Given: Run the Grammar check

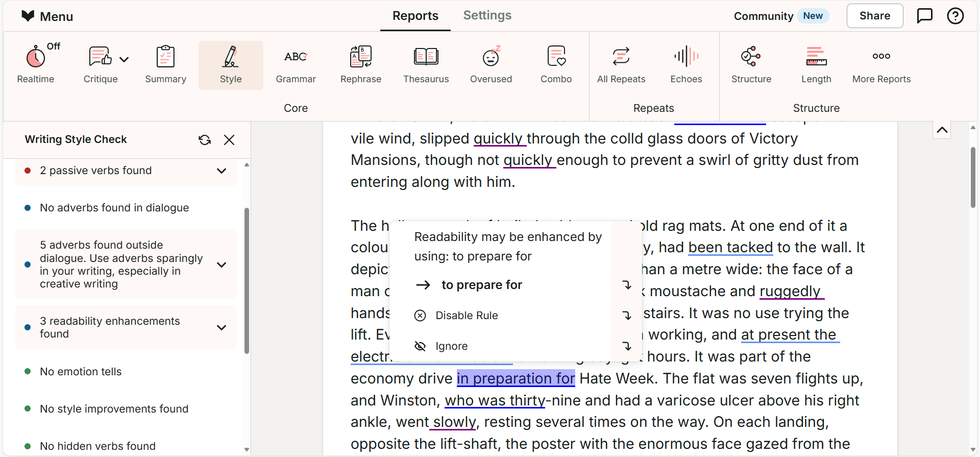Looking at the screenshot, I should coord(296,65).
